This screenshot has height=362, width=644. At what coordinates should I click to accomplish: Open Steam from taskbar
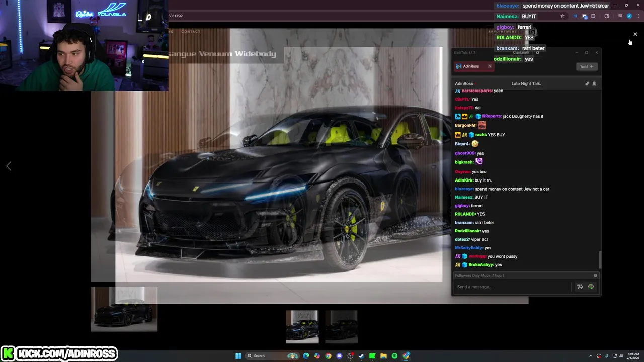361,356
